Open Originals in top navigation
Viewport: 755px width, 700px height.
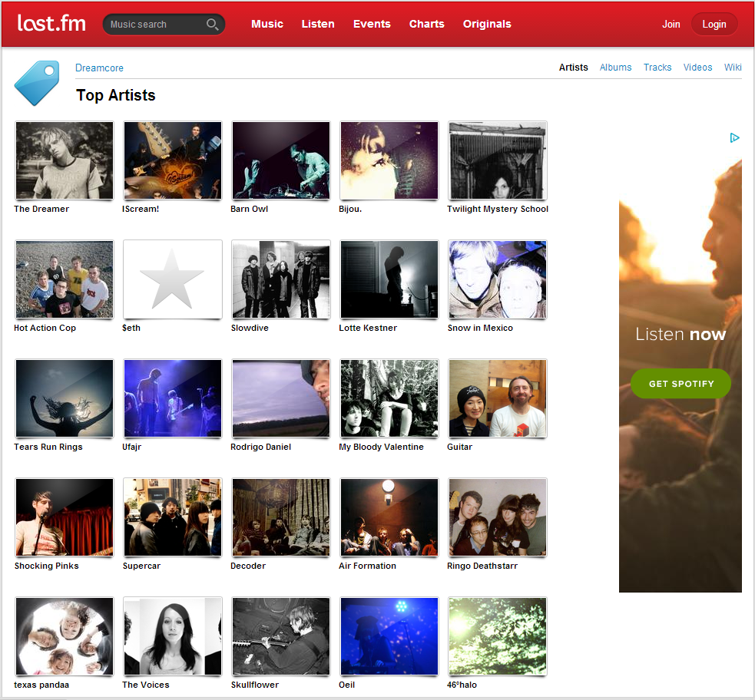click(487, 24)
